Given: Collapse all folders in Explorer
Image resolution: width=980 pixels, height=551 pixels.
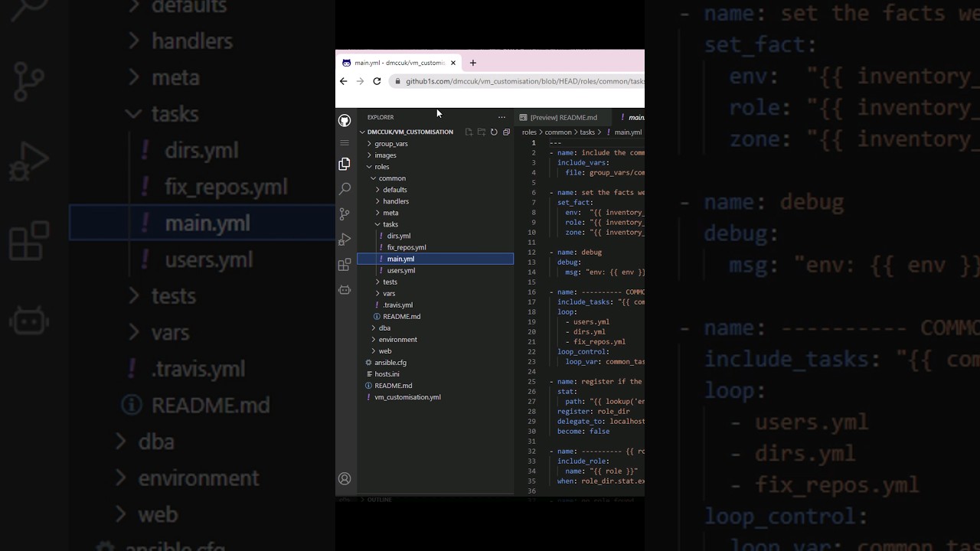Looking at the screenshot, I should (506, 132).
